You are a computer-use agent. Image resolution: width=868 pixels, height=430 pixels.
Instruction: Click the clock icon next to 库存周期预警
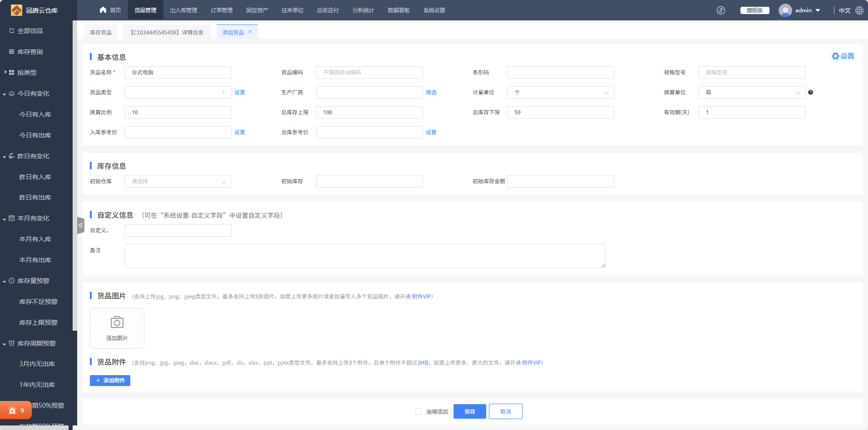click(x=12, y=343)
